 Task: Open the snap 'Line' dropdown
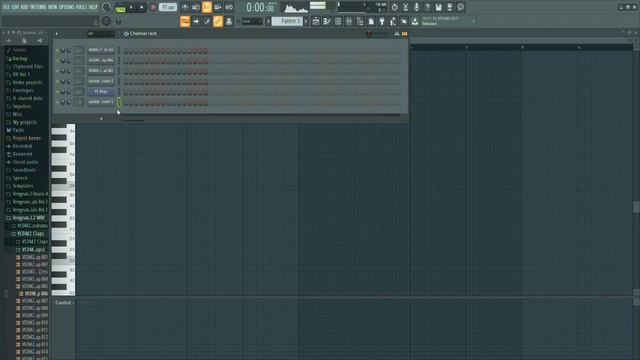pos(252,21)
